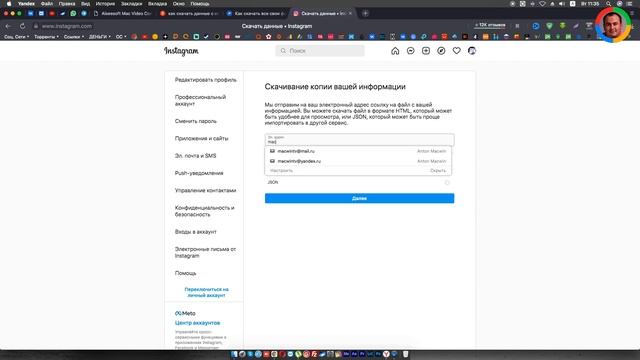The height and width of the screenshot is (360, 640).
Task: Open Редактировать профиль settings
Action: [206, 80]
